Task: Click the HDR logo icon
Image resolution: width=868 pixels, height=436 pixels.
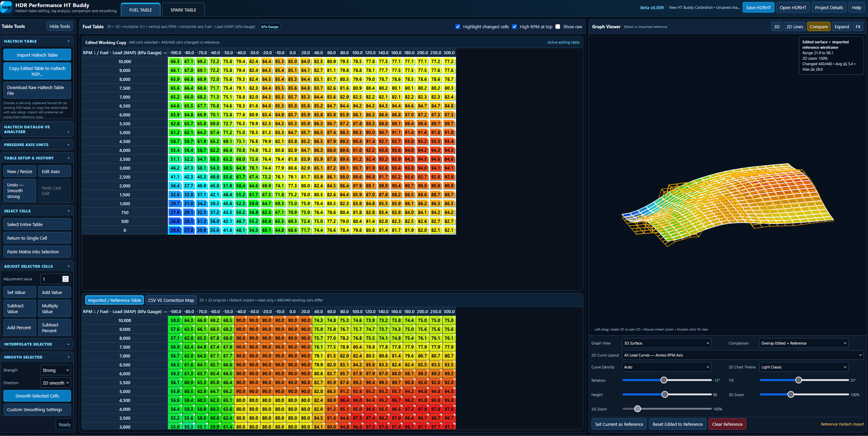Action: click(x=6, y=7)
